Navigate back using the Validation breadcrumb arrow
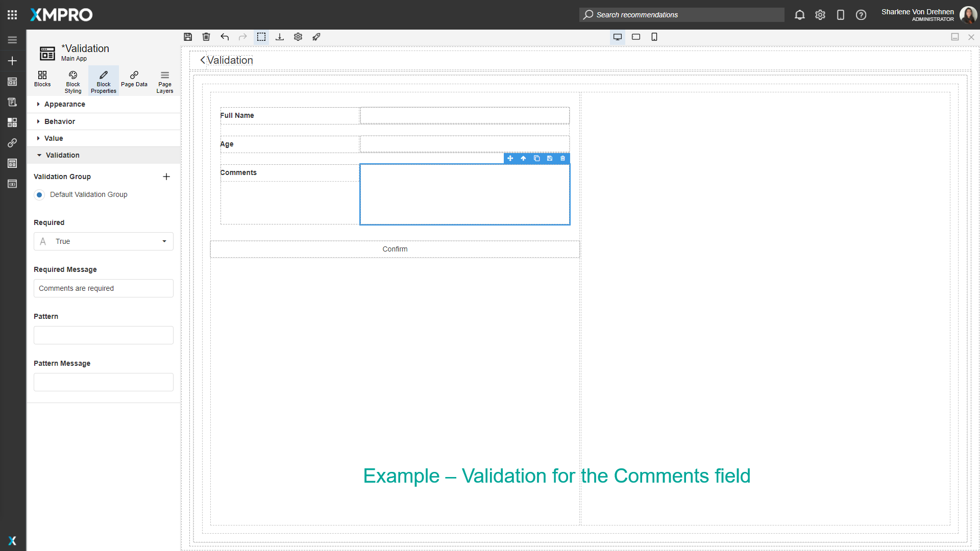The image size is (980, 551). [202, 60]
